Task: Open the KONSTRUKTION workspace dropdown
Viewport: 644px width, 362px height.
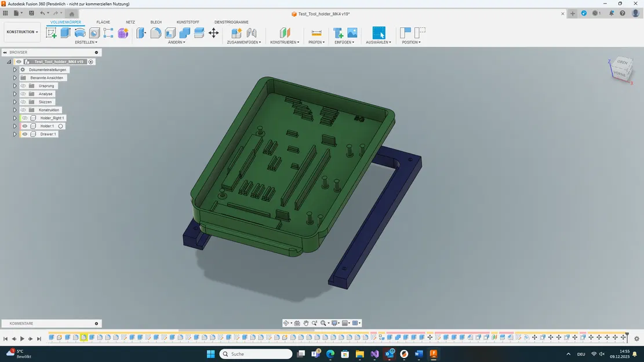Action: coord(22,32)
